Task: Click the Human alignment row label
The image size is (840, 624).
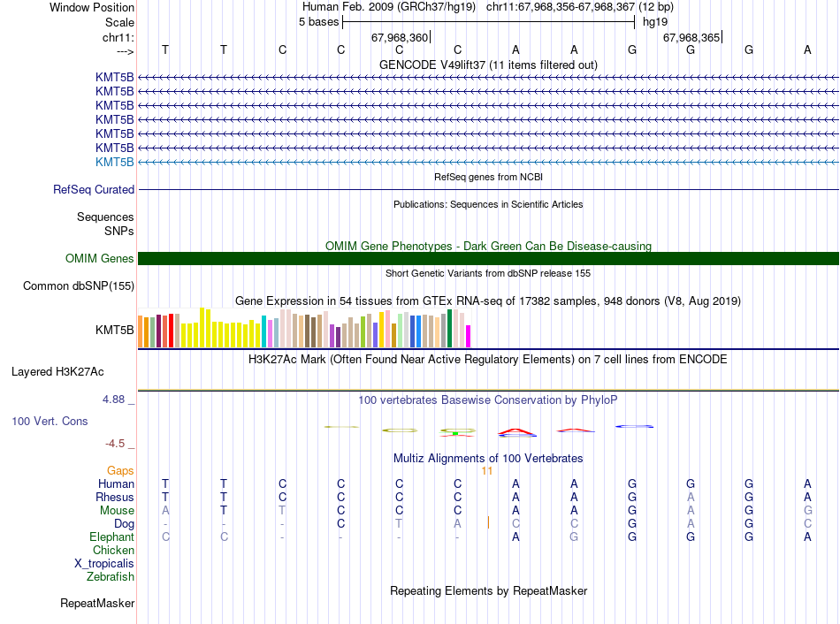Action: pyautogui.click(x=116, y=484)
